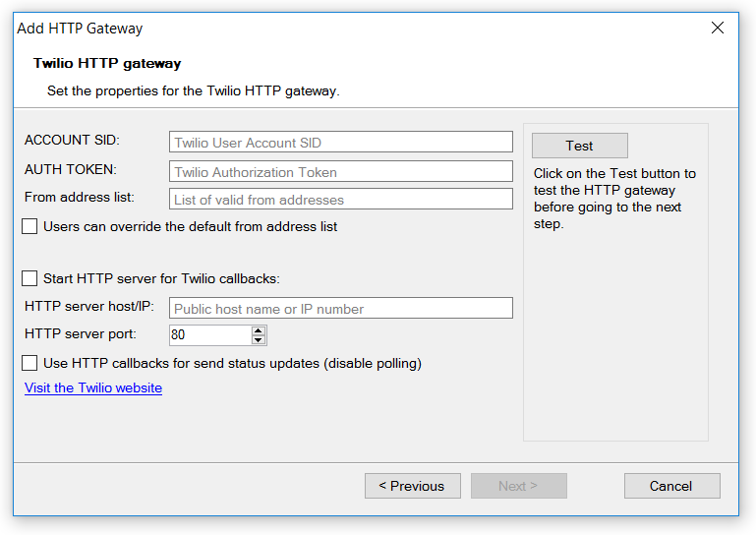Click the 'ACCOUNT SID:' label
This screenshot has width=756, height=535.
(x=72, y=140)
